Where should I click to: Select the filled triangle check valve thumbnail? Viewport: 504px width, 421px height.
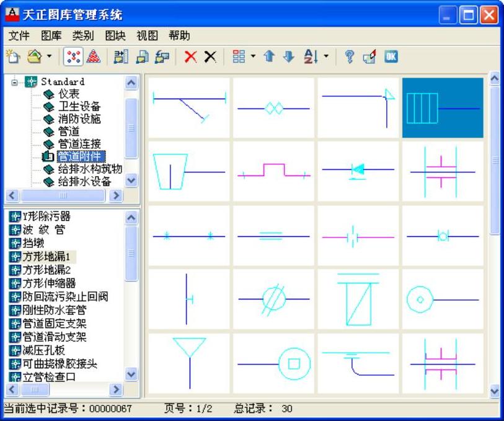(x=358, y=172)
